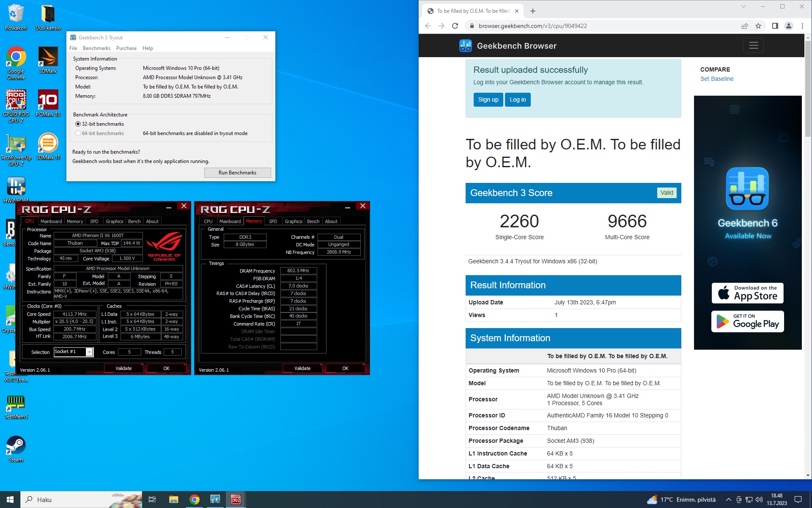
Task: Switch to SPD tab in right CPU-Z
Action: pyautogui.click(x=273, y=221)
